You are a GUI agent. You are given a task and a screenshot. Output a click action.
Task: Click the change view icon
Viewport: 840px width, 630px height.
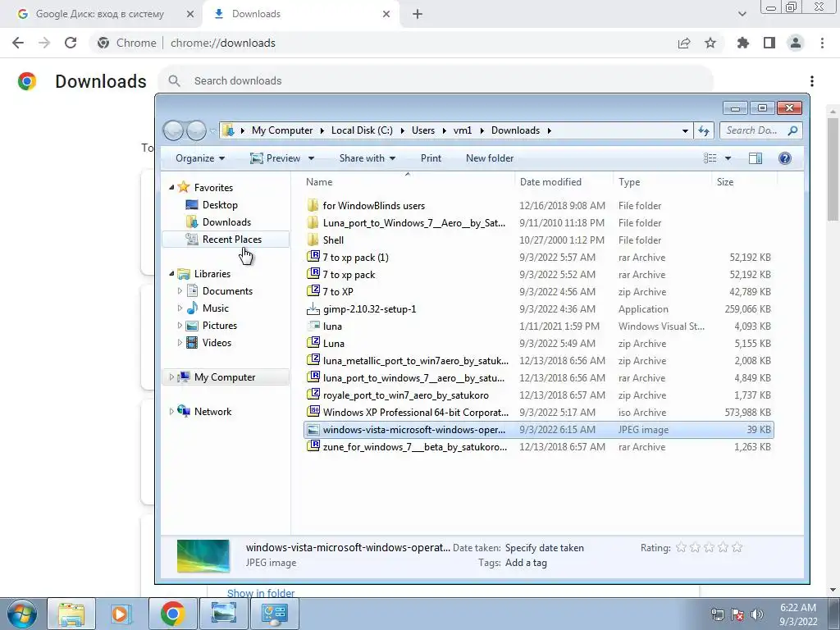tap(710, 158)
